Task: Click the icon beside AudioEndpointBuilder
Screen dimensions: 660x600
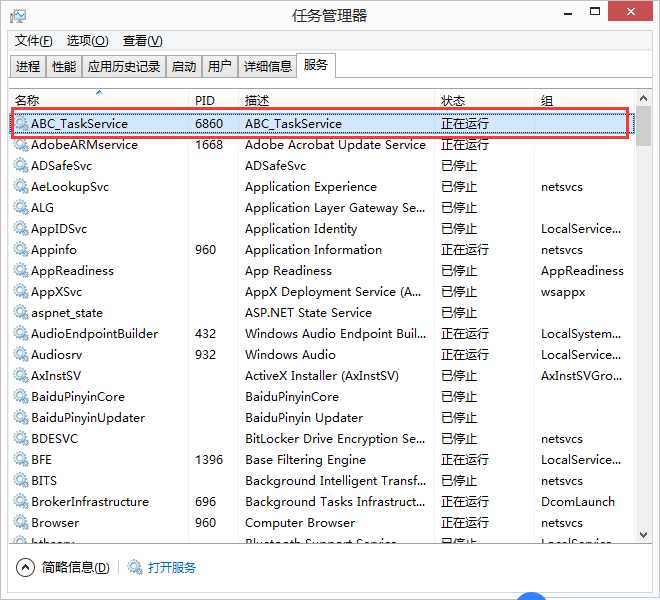Action: (21, 333)
